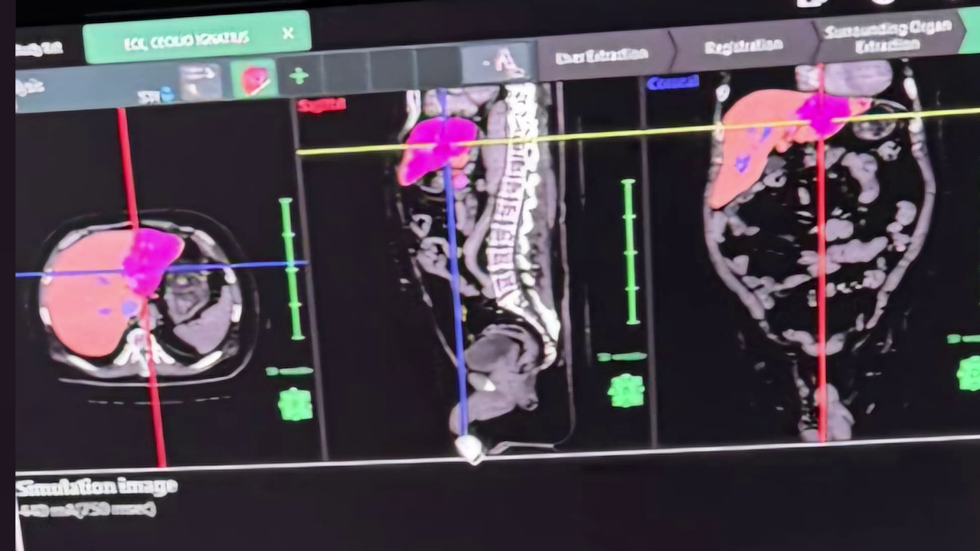
Task: Select the green patient study tab
Action: (x=196, y=37)
